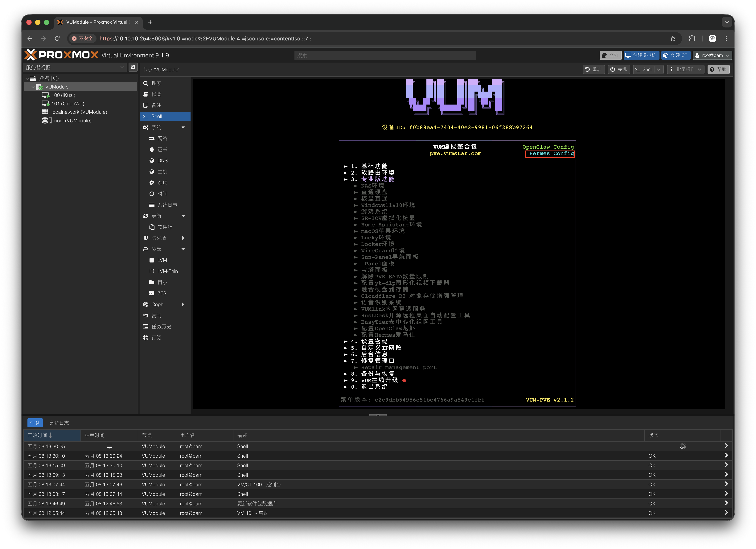Screen dimensions: 756x549
Task: Open the 批量操作 bulk actions dropdown
Action: coord(685,69)
